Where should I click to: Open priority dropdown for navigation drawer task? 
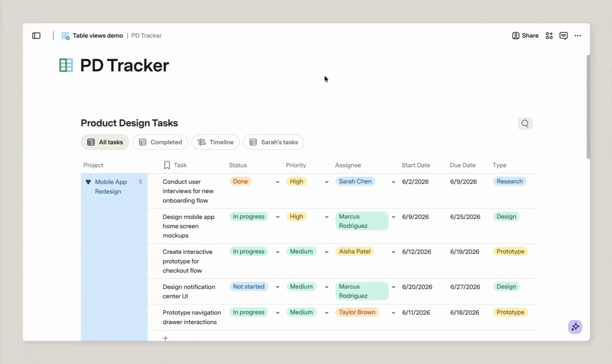327,313
